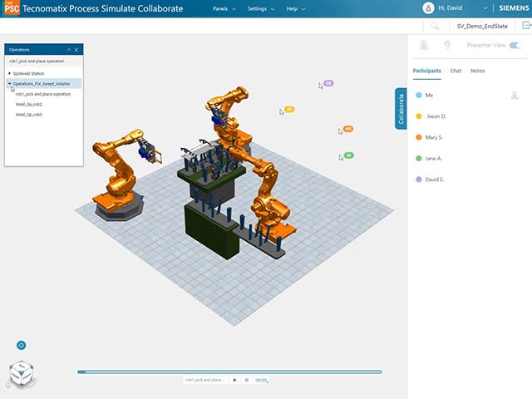
Task: Select the Operations_For_Swept_Volume row
Action: point(44,83)
